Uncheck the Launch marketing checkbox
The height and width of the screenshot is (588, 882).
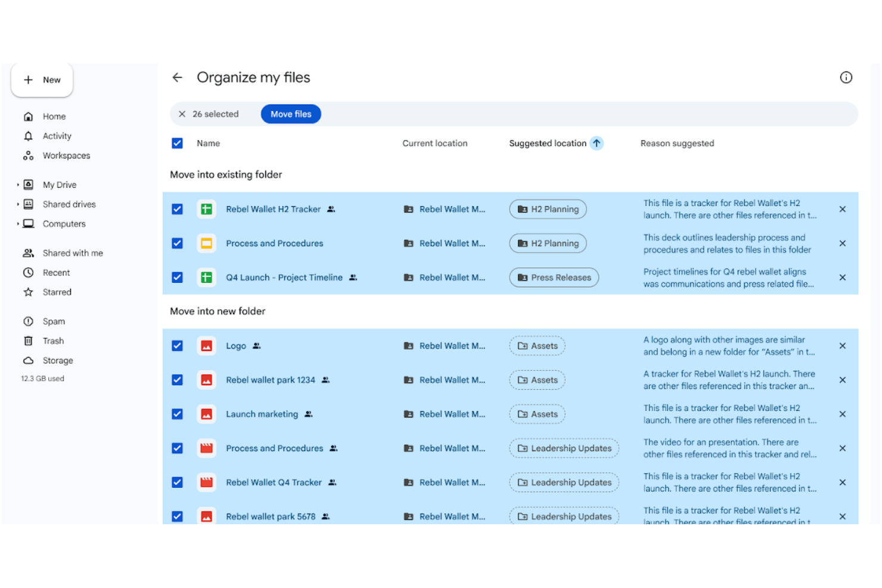(177, 414)
